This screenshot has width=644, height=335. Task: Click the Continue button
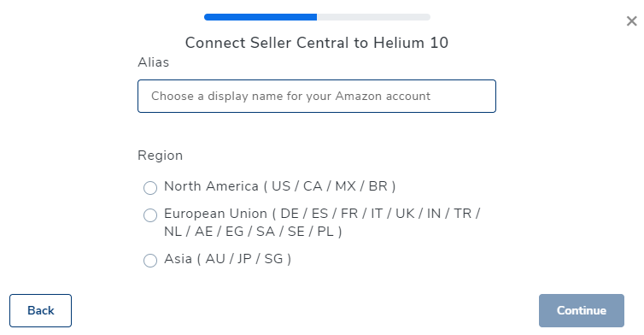[582, 311]
